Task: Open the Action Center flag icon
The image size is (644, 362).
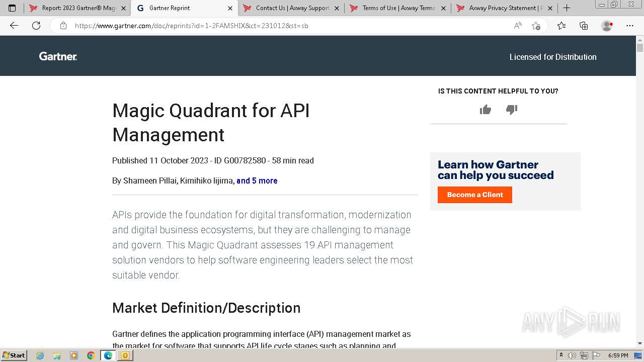Action: [x=596, y=355]
